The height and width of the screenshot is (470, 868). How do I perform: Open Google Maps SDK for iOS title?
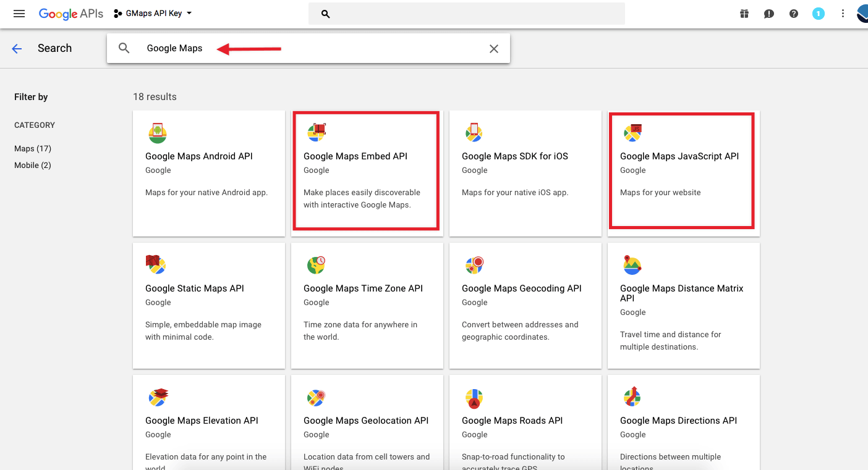pos(515,156)
